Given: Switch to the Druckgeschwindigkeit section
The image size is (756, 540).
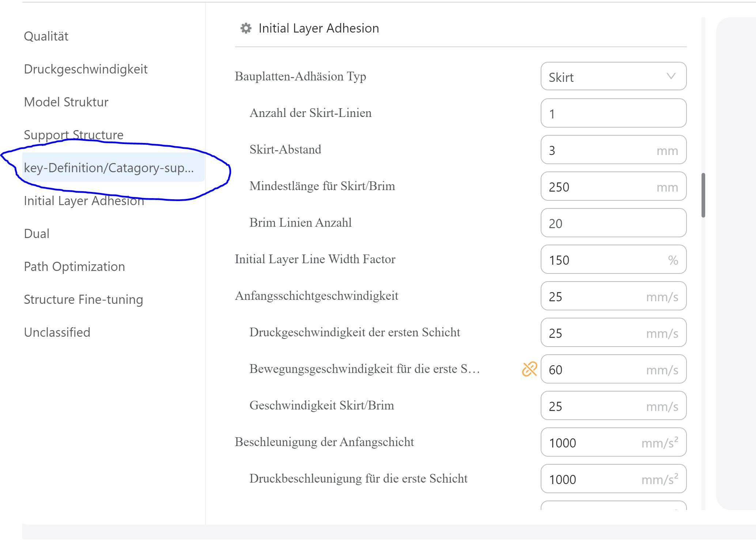Looking at the screenshot, I should (x=85, y=69).
